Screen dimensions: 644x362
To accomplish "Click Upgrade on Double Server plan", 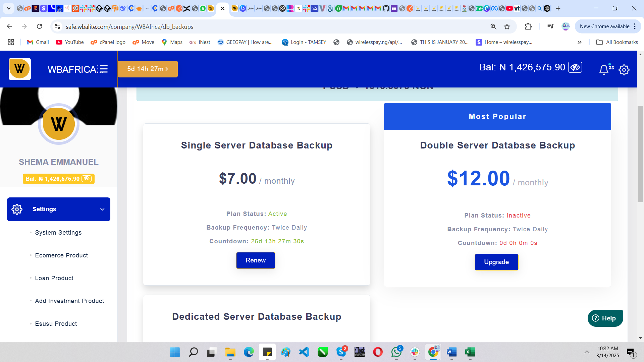I will tap(496, 262).
